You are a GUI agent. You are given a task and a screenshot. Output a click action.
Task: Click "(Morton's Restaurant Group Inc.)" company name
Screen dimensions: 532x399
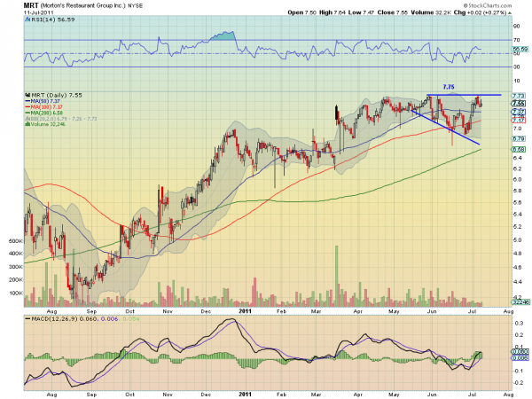click(83, 6)
